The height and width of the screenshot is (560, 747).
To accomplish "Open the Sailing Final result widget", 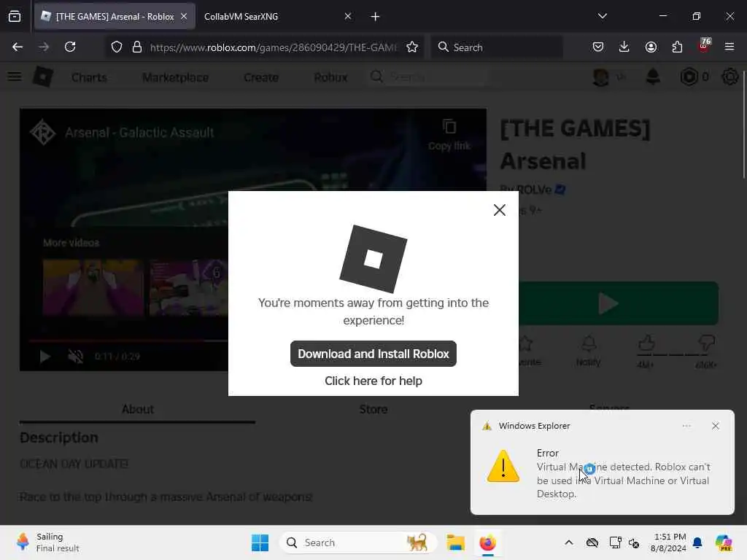I will click(x=47, y=542).
